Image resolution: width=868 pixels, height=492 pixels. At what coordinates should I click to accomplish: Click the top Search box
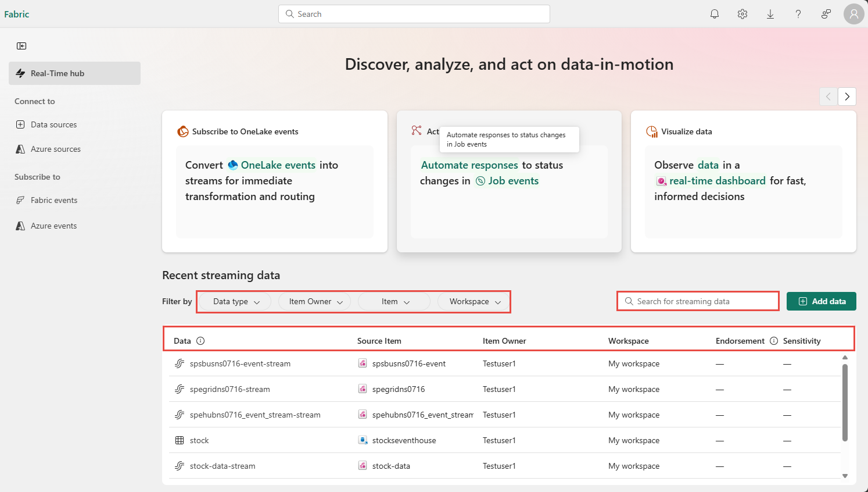(x=414, y=14)
